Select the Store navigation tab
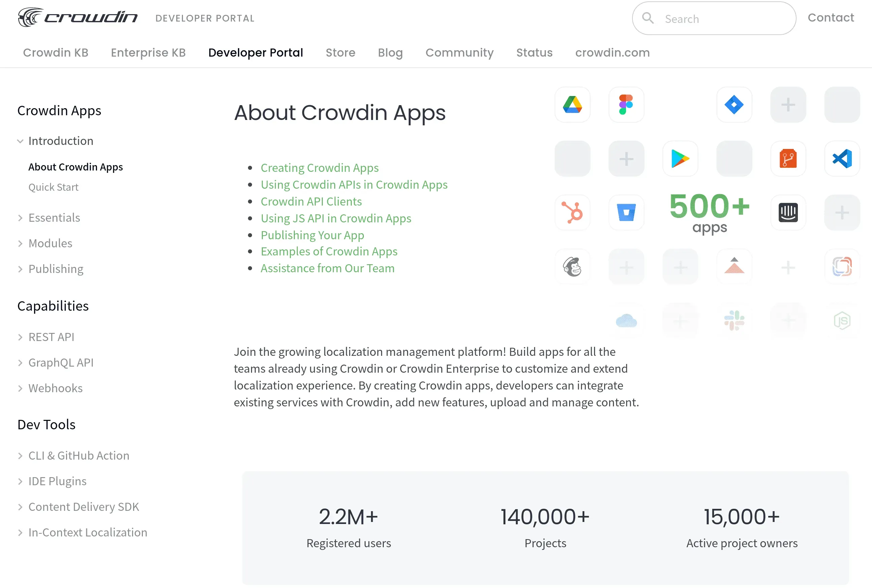This screenshot has width=872, height=588. tap(341, 53)
